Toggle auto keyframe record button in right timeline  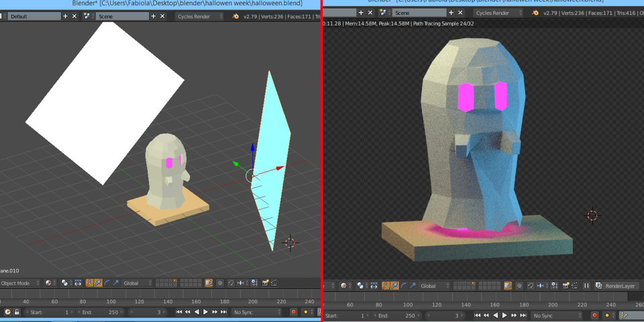click(x=595, y=315)
